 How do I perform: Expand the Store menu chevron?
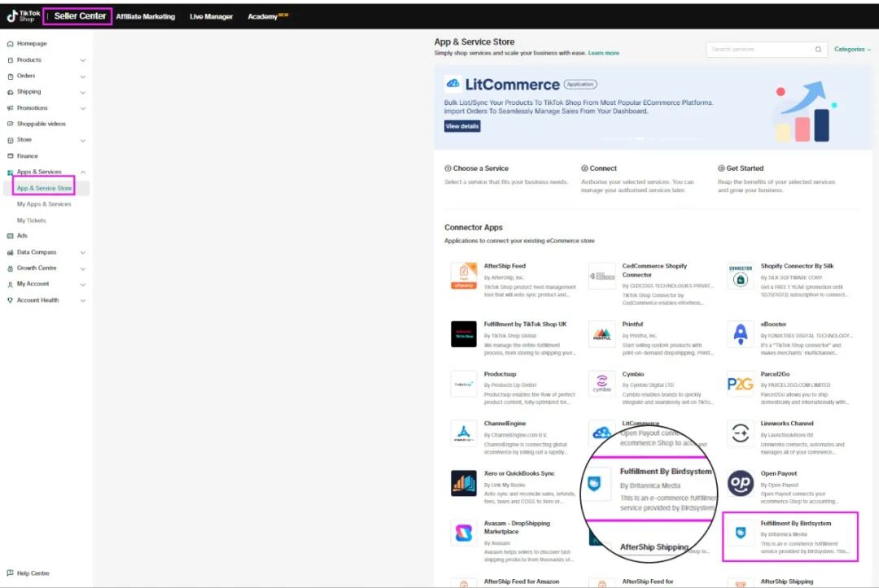pos(83,140)
